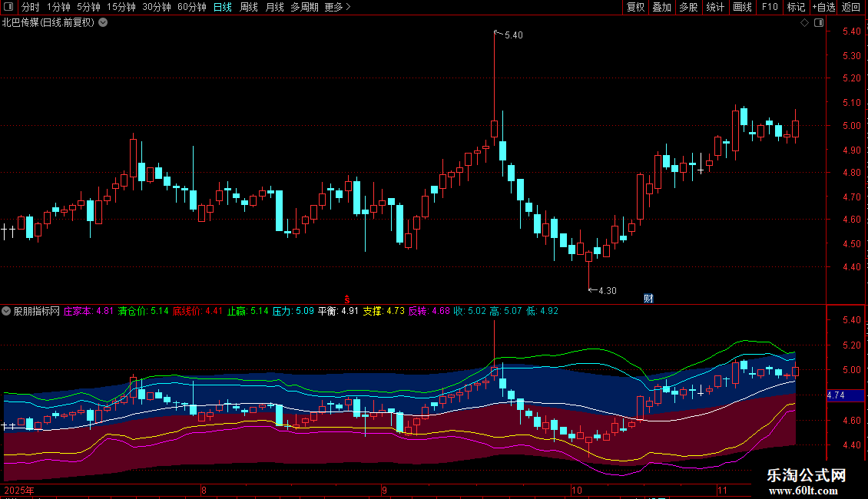This screenshot has width=868, height=499.
Task: Expand the 北巴传媒 title dropdown arrow
Action: 103,23
